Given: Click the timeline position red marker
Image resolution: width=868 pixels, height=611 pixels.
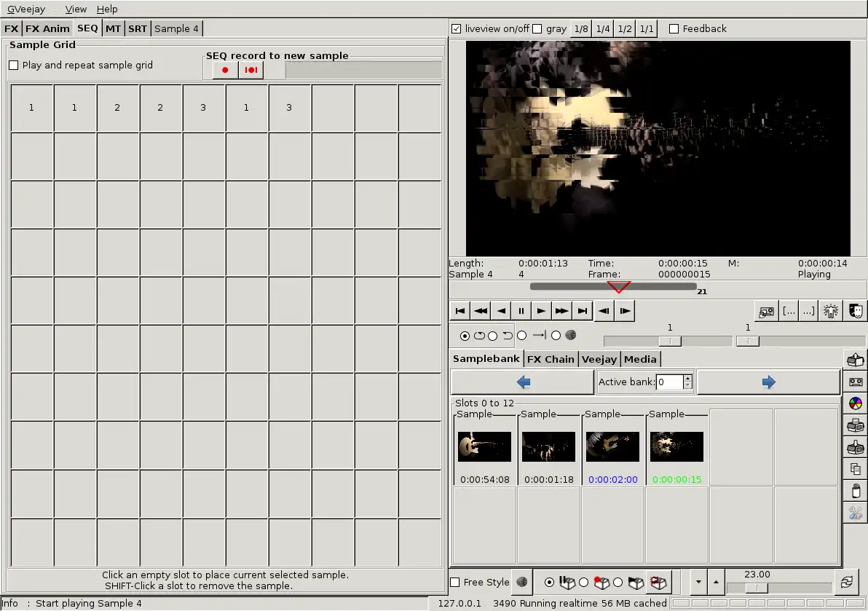Looking at the screenshot, I should 618,287.
